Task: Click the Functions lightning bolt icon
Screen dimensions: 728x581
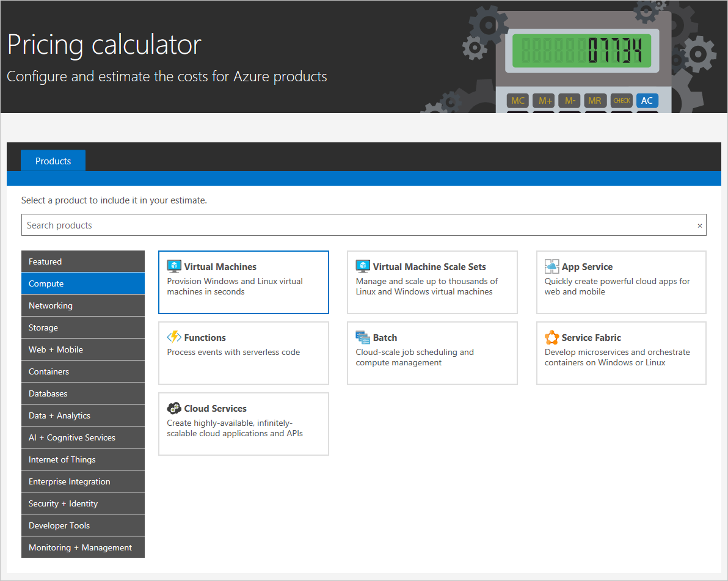Action: [x=174, y=337]
